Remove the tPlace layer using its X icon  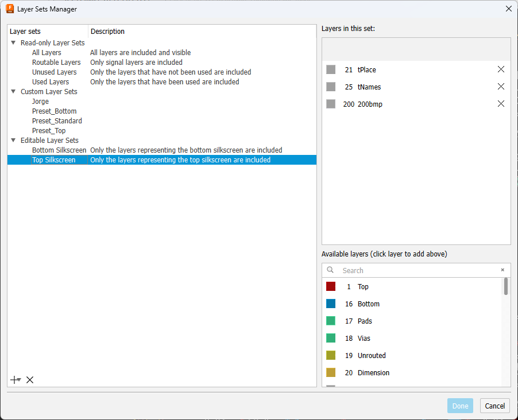tap(500, 69)
